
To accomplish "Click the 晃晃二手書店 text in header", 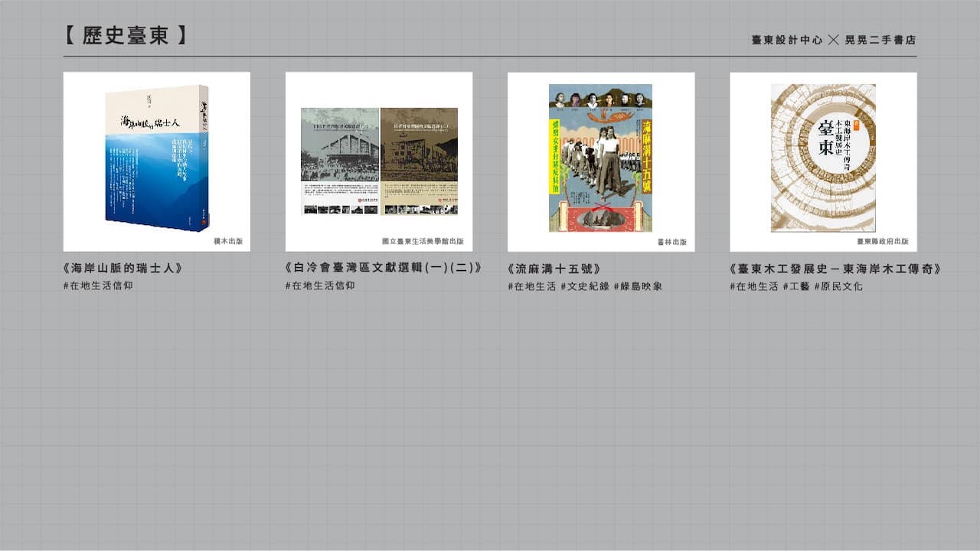I will (880, 40).
